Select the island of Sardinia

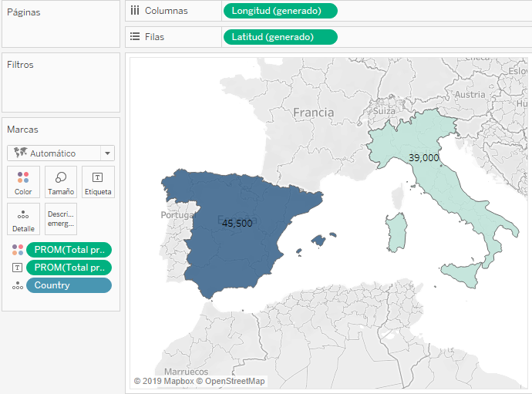click(396, 232)
